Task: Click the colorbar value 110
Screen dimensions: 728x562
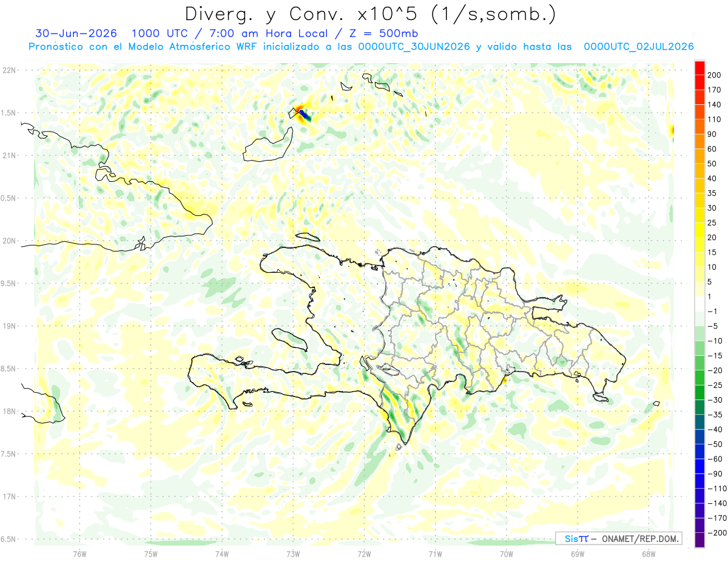Action: pos(715,119)
